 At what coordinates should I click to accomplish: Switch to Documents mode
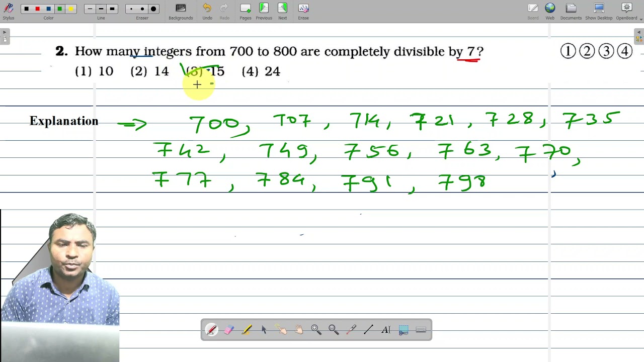coord(571,11)
